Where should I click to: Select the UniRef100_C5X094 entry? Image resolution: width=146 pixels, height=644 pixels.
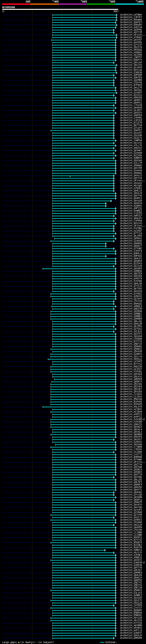point(131,530)
